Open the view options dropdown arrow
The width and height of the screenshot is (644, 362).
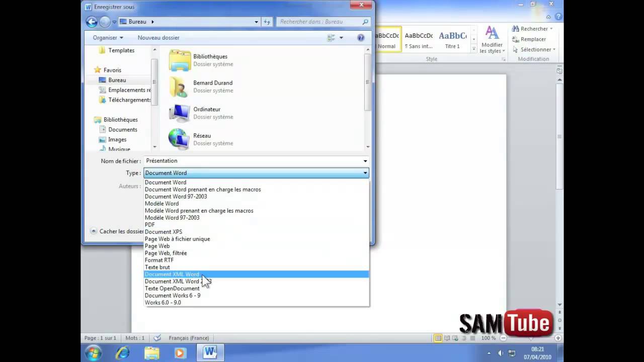(x=341, y=38)
